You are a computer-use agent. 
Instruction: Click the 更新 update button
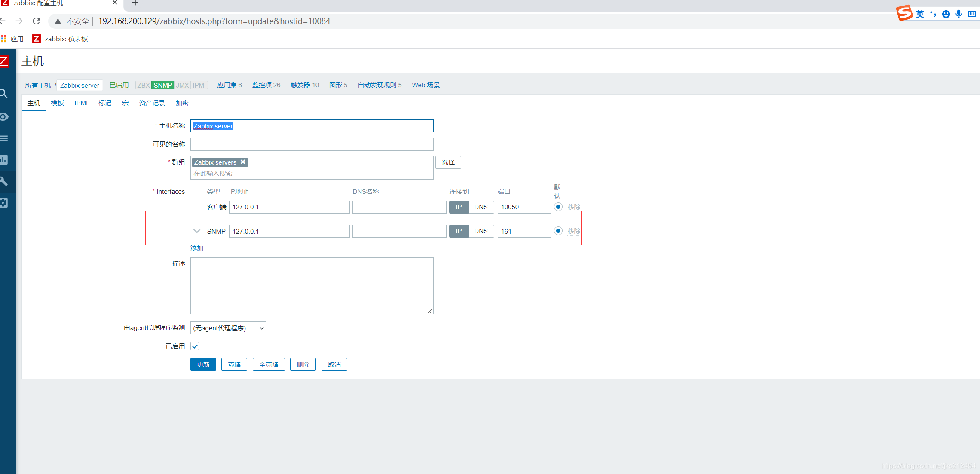(x=203, y=365)
